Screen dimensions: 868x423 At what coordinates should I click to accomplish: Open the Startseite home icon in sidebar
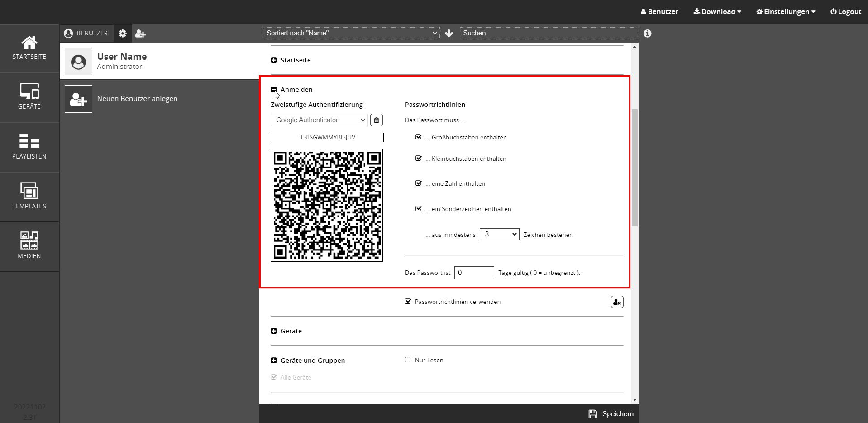click(x=29, y=48)
